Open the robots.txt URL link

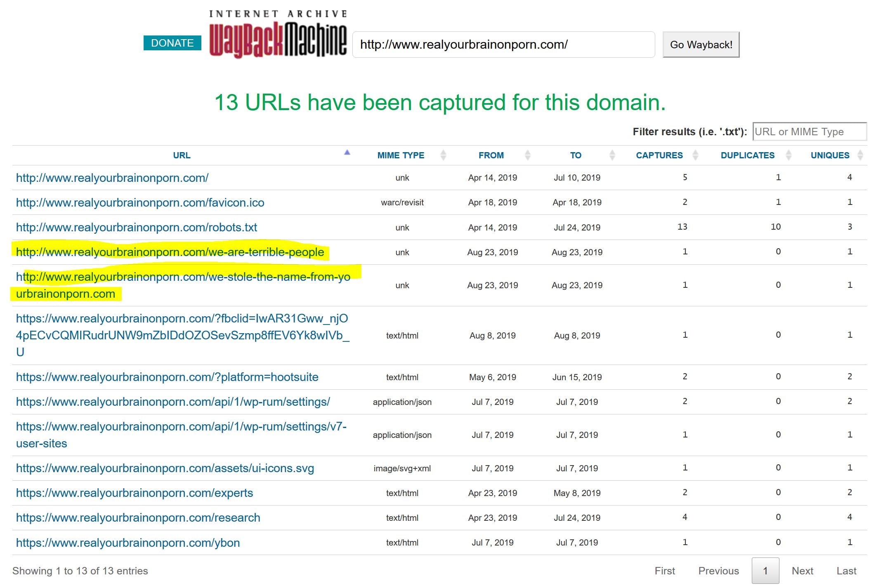tap(136, 228)
